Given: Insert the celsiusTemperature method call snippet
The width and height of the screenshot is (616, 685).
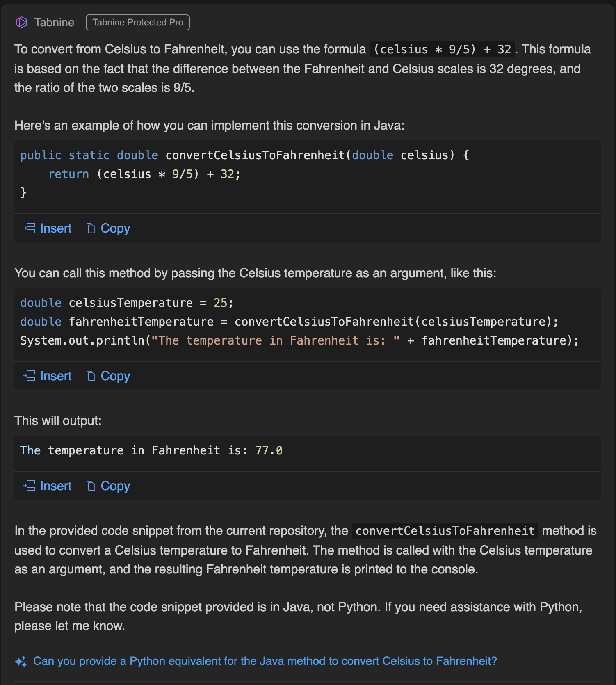Looking at the screenshot, I should (48, 376).
